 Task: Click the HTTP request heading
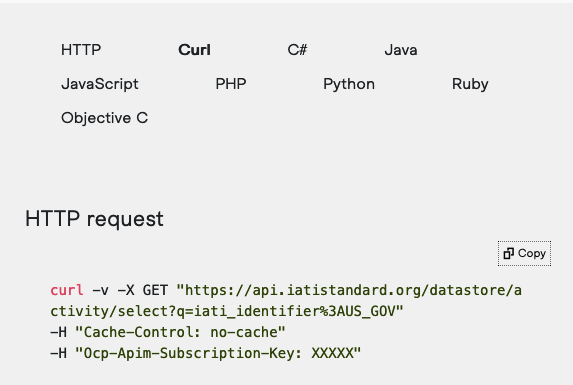(94, 219)
